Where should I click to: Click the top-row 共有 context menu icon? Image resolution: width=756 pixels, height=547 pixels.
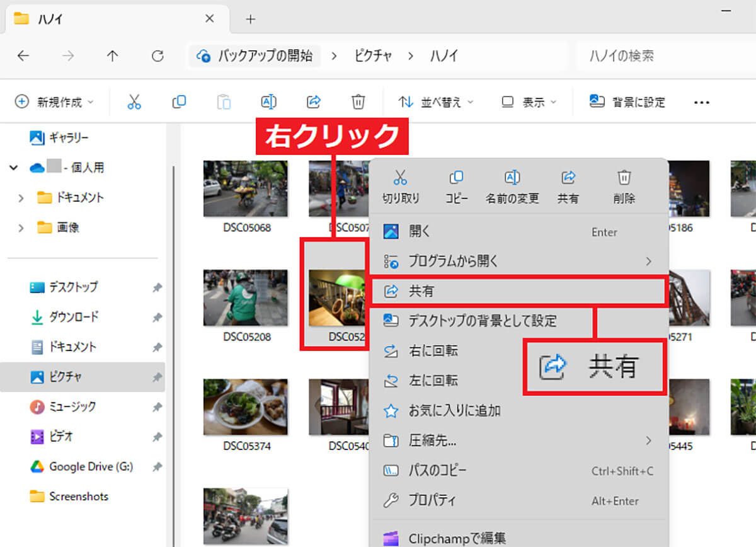pos(568,187)
